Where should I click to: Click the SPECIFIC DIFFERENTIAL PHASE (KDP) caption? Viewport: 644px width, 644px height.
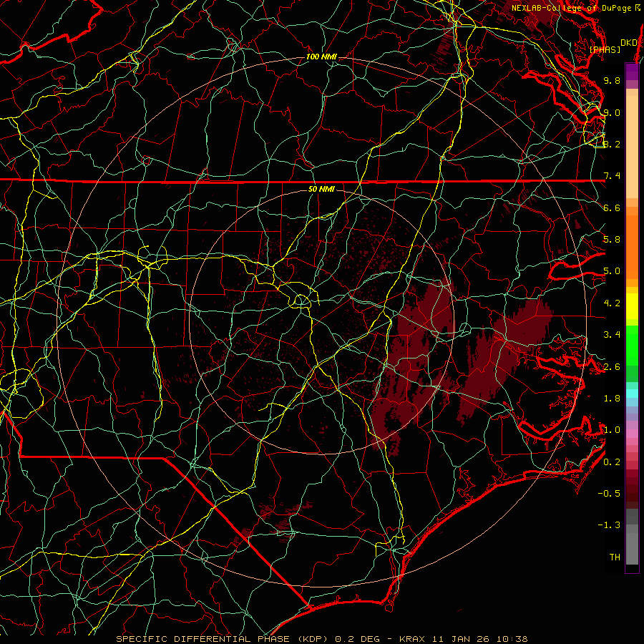[x=223, y=639]
